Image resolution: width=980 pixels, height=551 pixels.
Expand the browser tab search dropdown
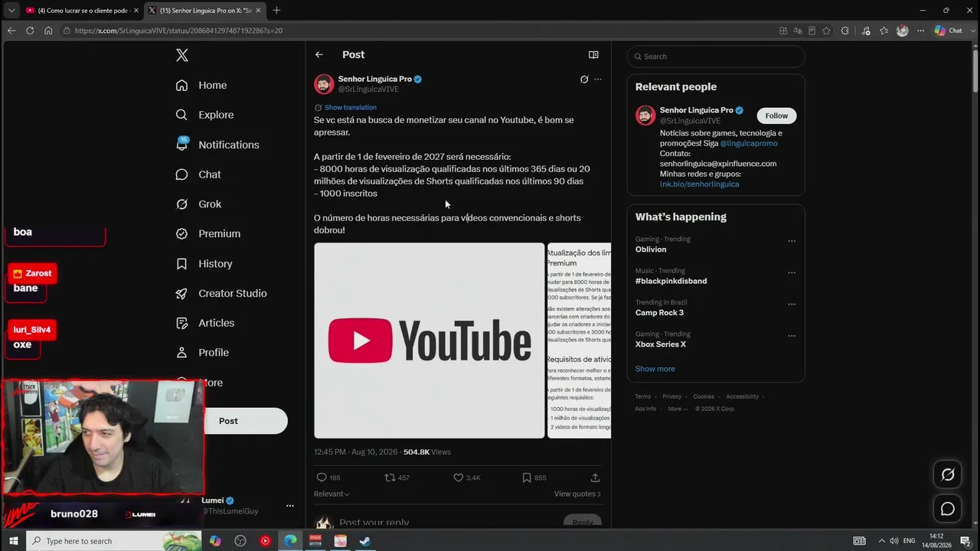[11, 10]
